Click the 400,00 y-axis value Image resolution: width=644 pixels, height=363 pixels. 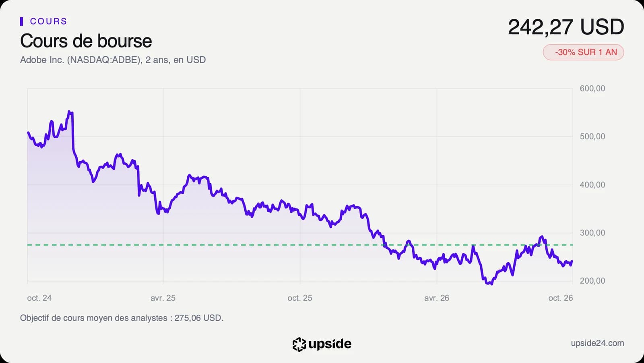(592, 185)
